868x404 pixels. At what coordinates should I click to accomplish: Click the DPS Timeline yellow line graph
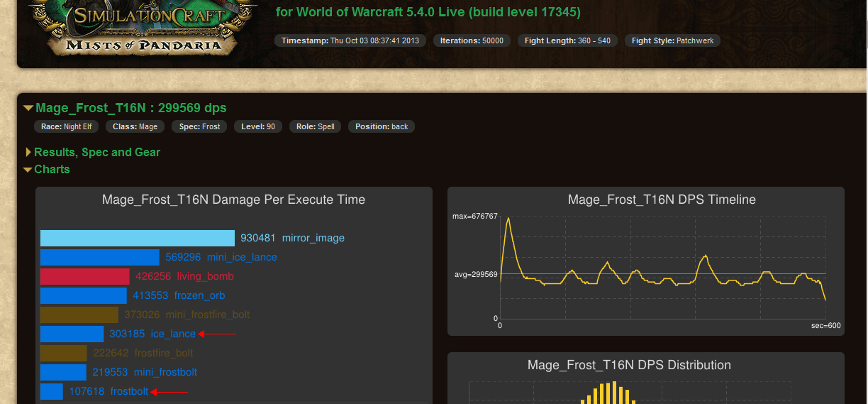click(663, 268)
